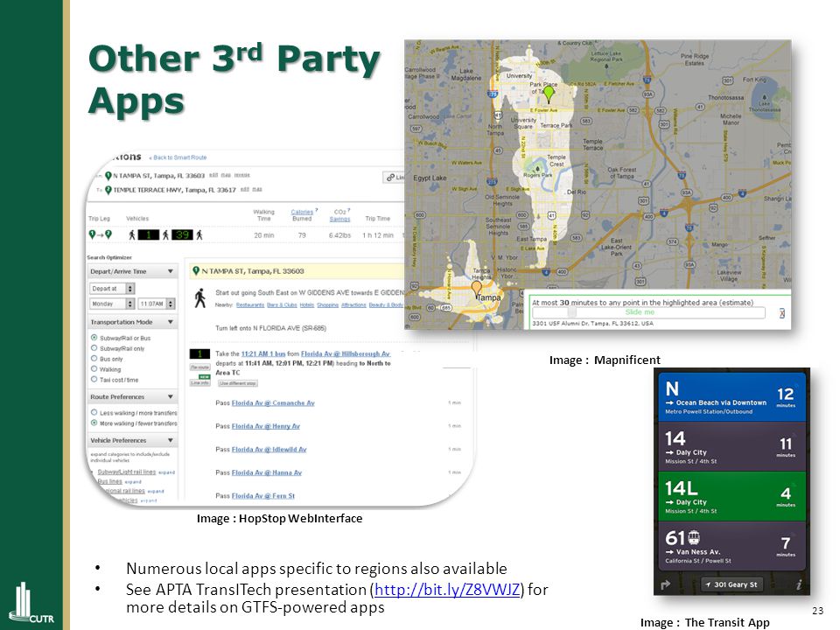Click the CUTR logo in the sidebar
Image resolution: width=840 pixels, height=630 pixels.
(31, 603)
